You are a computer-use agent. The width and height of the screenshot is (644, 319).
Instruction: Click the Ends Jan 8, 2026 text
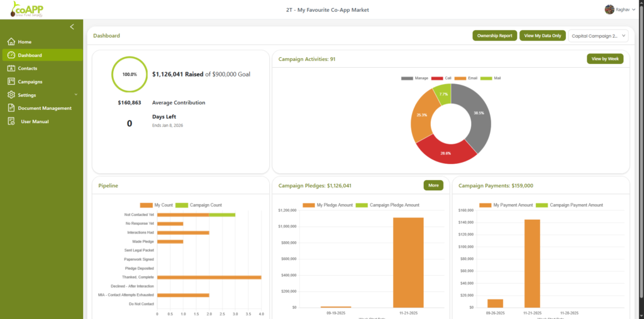167,126
